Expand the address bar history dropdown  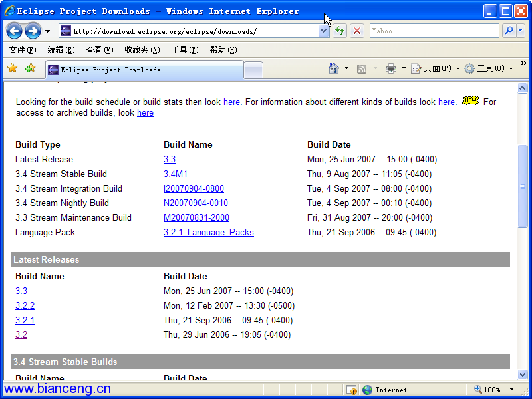coord(324,31)
